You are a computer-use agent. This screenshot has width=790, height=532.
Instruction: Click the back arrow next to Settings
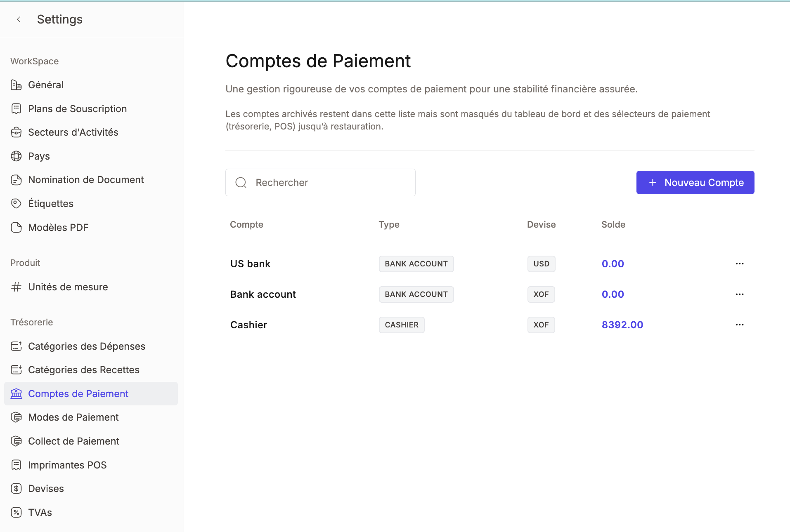tap(19, 19)
